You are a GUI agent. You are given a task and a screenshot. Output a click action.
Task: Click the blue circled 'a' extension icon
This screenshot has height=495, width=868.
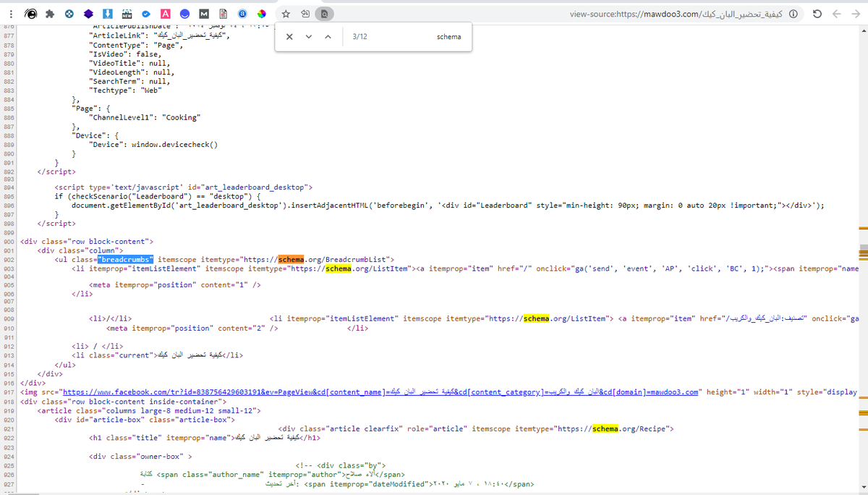point(242,14)
